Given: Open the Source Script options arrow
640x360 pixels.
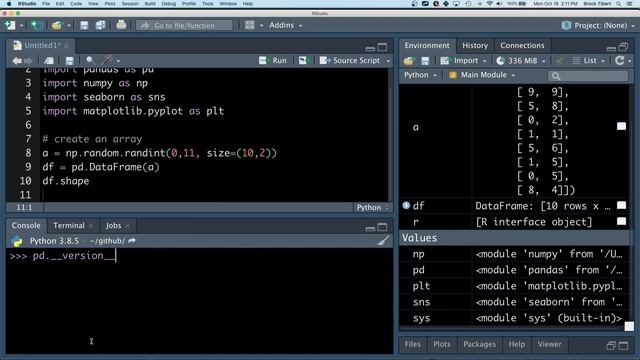Looking at the screenshot, I should tap(388, 61).
